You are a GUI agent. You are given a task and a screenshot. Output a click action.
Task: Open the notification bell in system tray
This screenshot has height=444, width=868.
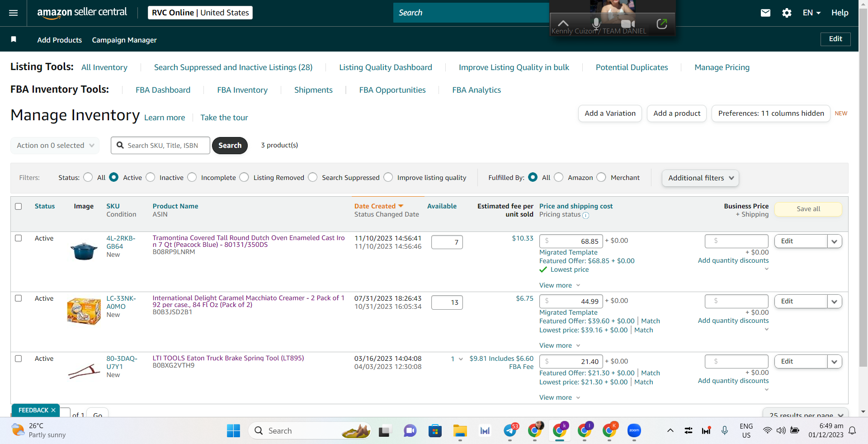852,430
